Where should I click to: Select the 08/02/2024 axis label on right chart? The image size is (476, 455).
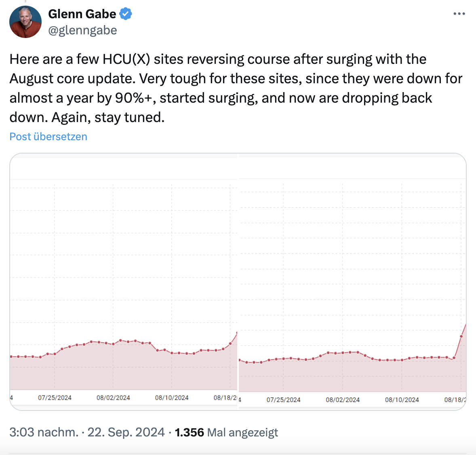[343, 400]
